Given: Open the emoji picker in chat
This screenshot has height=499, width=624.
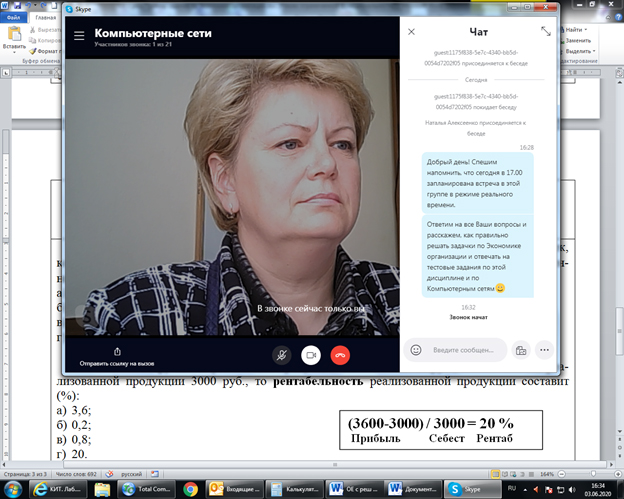Looking at the screenshot, I should (x=415, y=350).
